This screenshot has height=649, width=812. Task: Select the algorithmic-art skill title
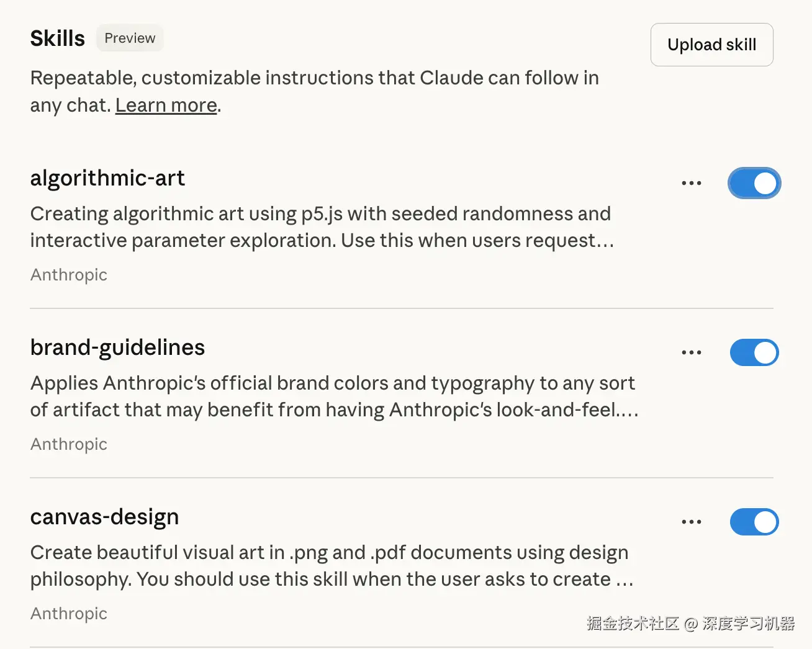107,178
